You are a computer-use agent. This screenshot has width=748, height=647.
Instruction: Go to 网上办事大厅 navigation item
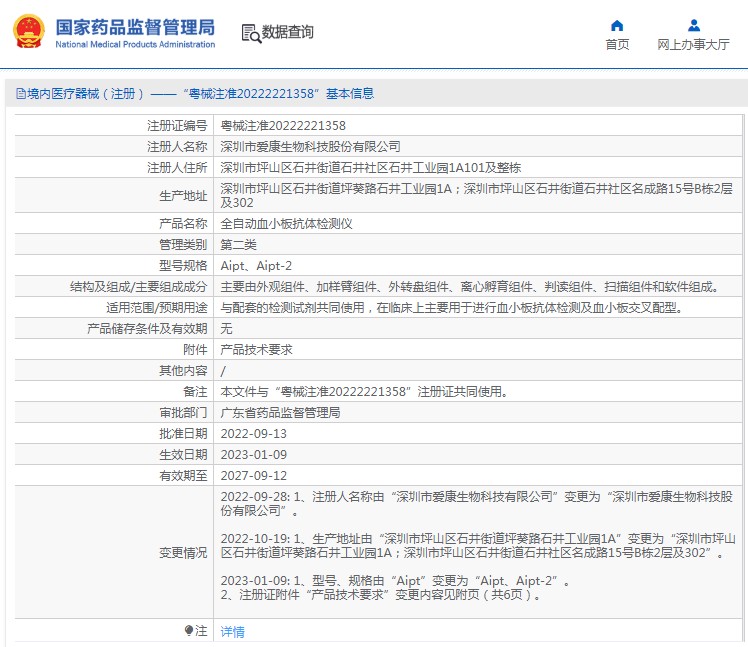(x=693, y=45)
